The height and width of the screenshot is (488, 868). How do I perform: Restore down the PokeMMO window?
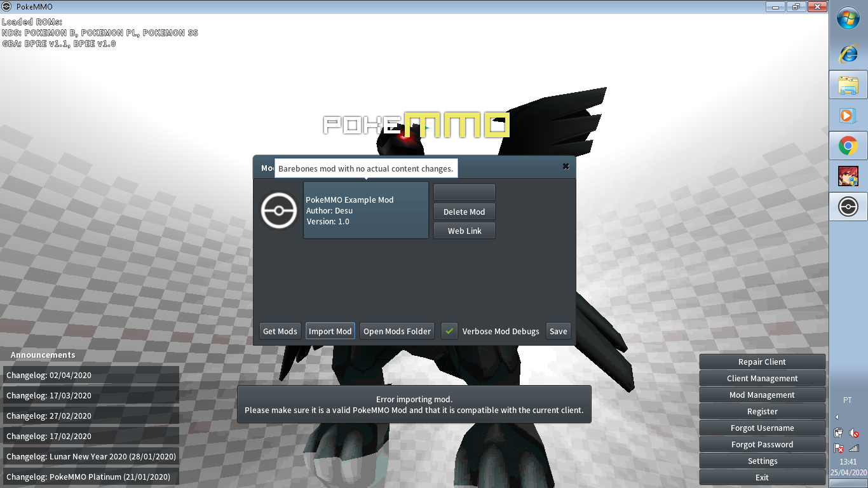coord(796,7)
